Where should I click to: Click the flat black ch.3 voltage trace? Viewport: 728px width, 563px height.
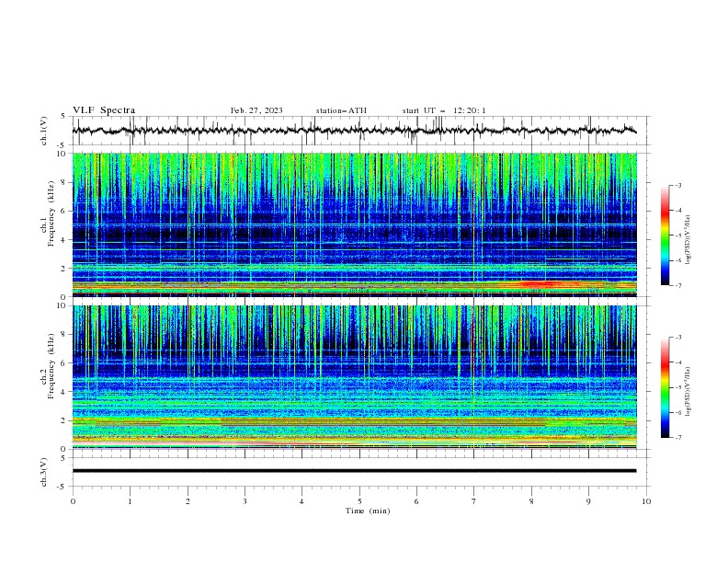pyautogui.click(x=354, y=471)
